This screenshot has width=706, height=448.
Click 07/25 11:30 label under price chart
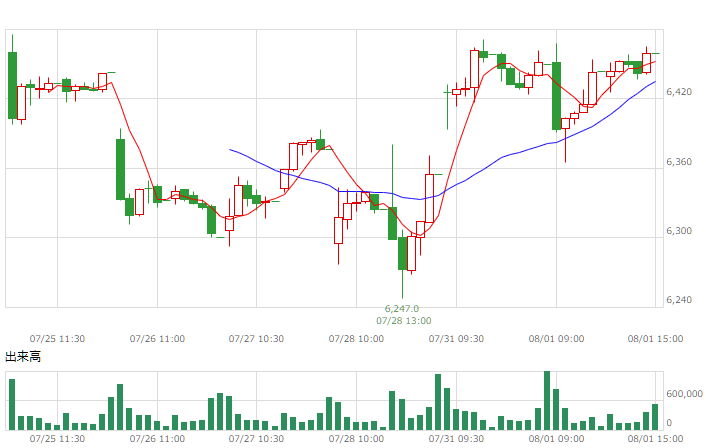coord(57,339)
